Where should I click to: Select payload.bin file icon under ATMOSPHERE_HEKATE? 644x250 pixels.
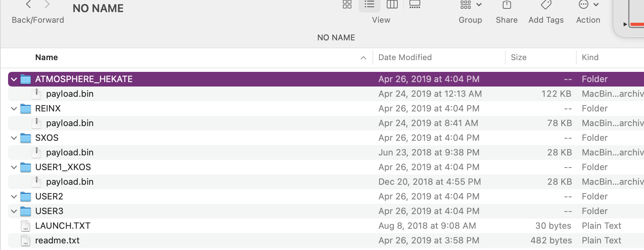[37, 94]
